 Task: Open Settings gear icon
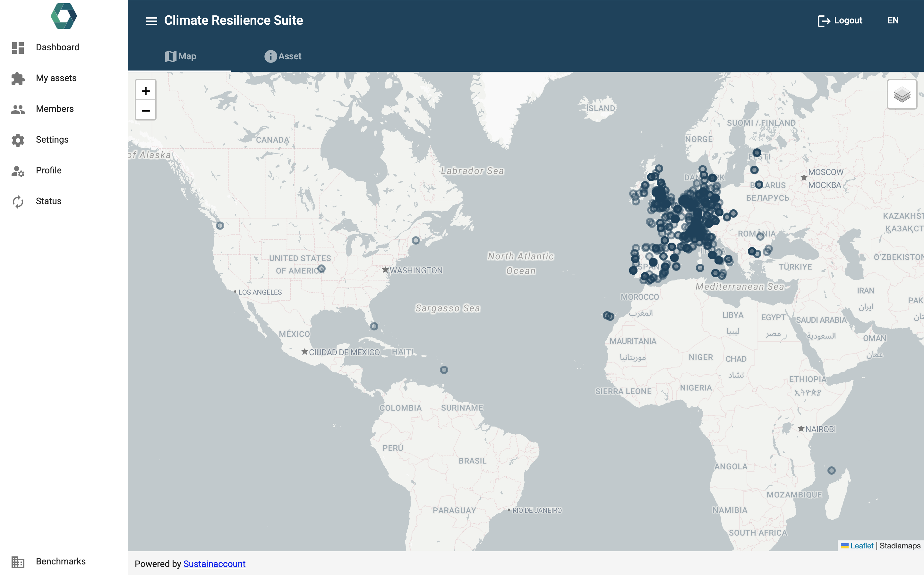tap(18, 140)
